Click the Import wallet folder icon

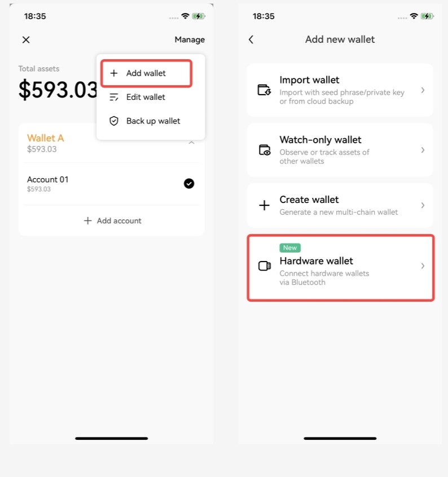tap(264, 90)
